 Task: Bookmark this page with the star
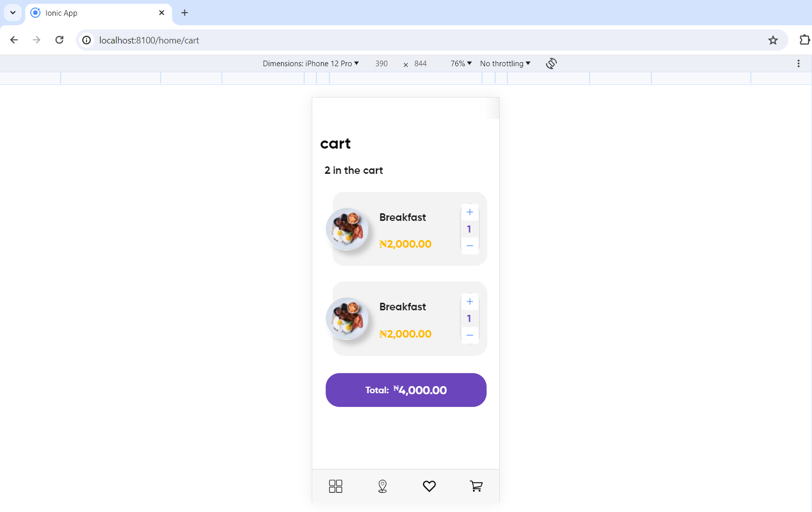pyautogui.click(x=773, y=40)
